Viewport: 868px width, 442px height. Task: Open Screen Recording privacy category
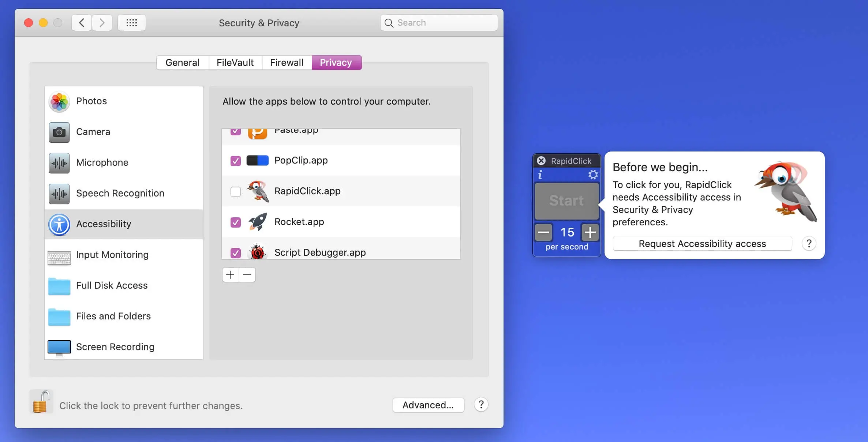point(115,347)
